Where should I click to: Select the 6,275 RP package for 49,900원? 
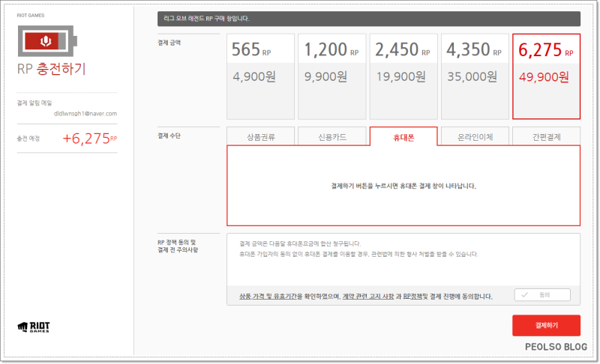[547, 76]
